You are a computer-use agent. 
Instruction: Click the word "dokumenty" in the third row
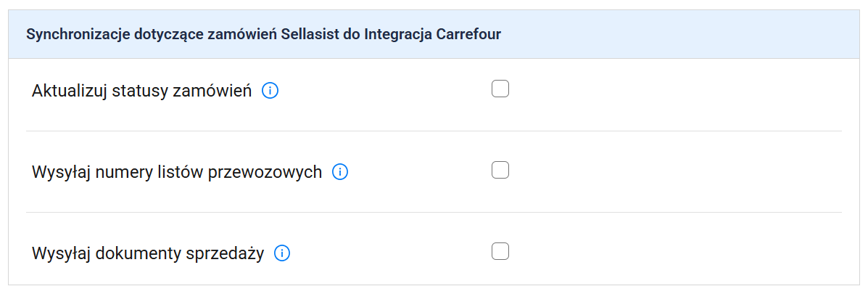[x=139, y=254]
